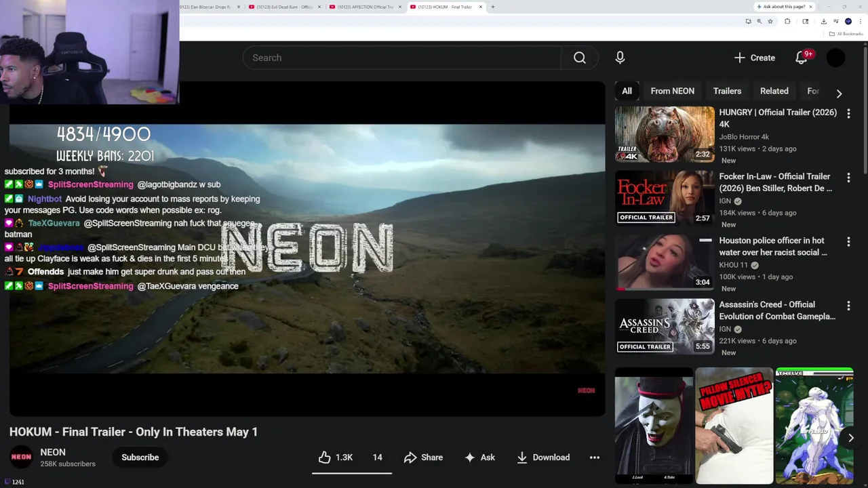The width and height of the screenshot is (868, 488).
Task: Close the Evil Dead Burn tab
Action: click(x=319, y=7)
